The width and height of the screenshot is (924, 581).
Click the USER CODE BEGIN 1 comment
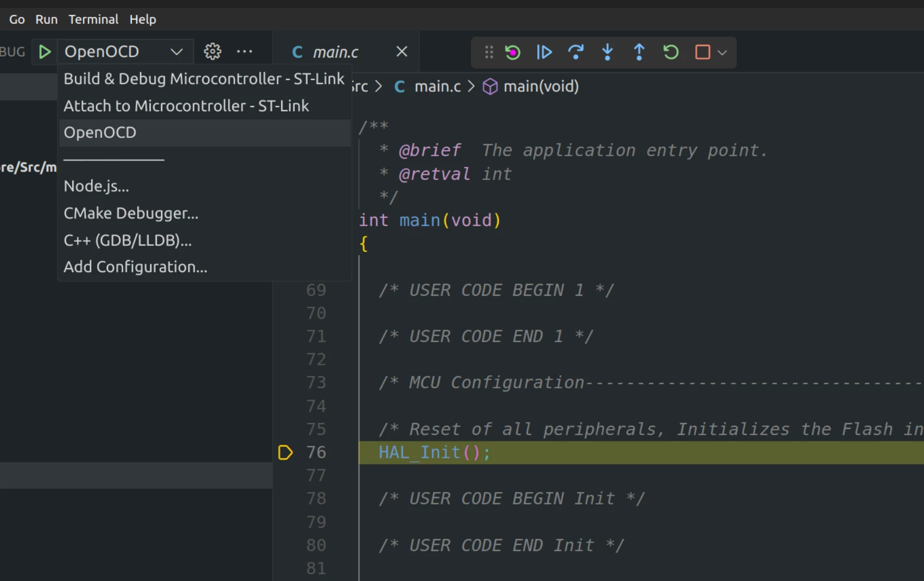(x=496, y=290)
